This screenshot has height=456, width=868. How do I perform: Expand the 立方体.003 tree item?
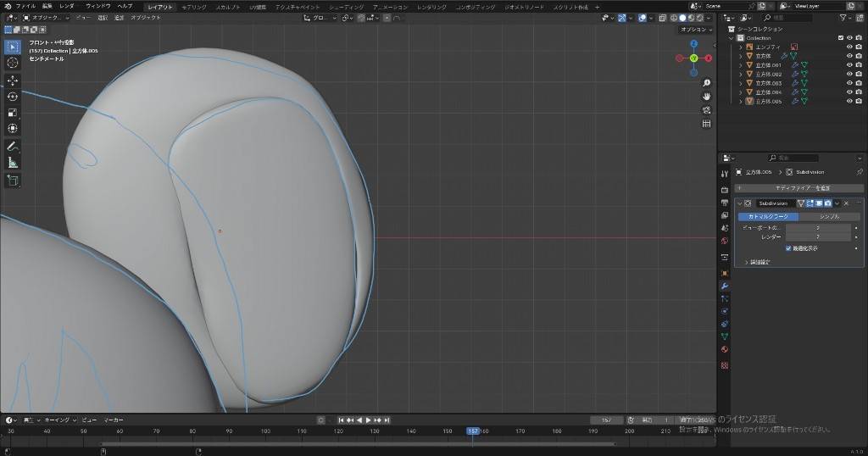click(x=741, y=83)
